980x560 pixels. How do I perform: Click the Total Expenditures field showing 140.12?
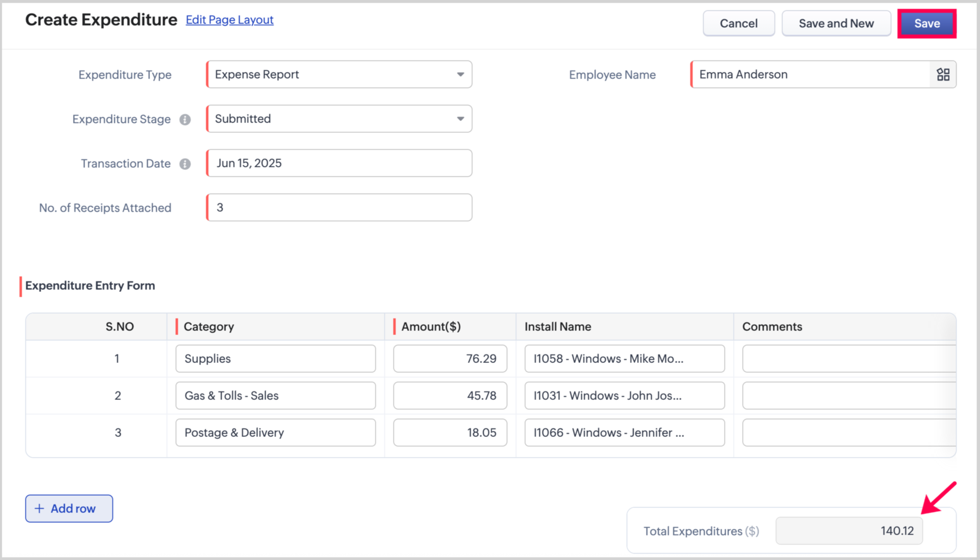pyautogui.click(x=849, y=531)
